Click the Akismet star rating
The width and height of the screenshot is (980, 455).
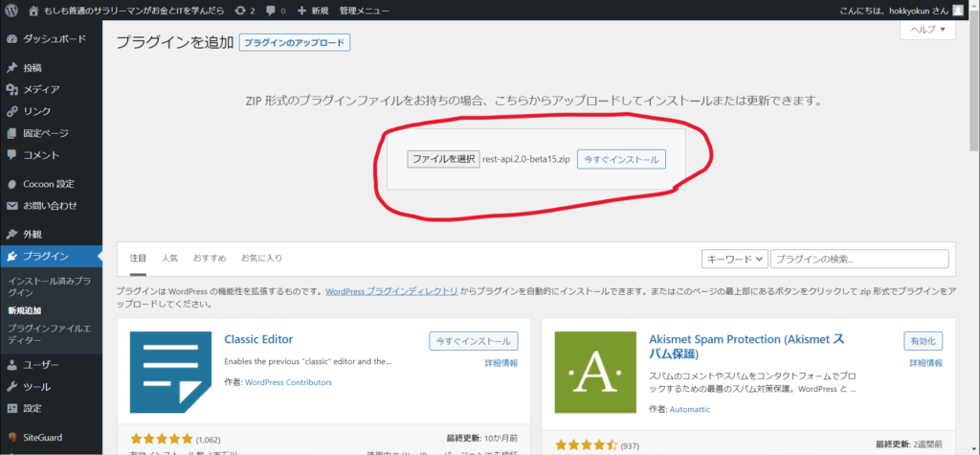(x=587, y=445)
